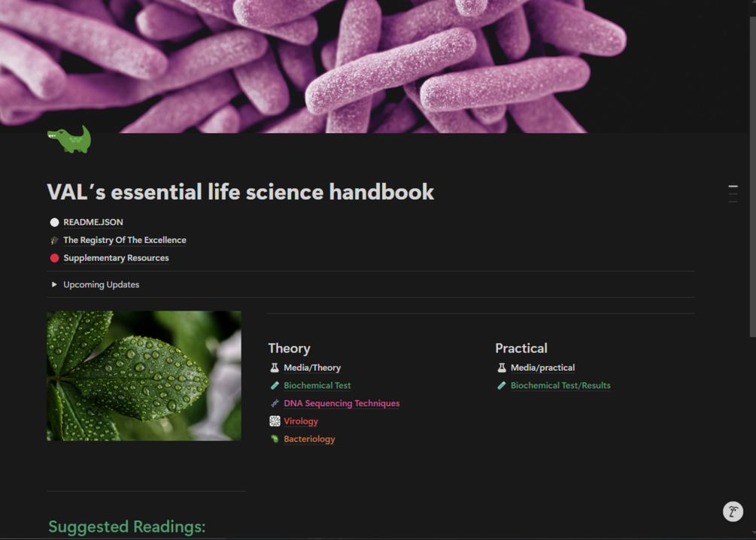This screenshot has width=756, height=540.
Task: Click the crocodile page icon above the title
Action: coord(70,140)
